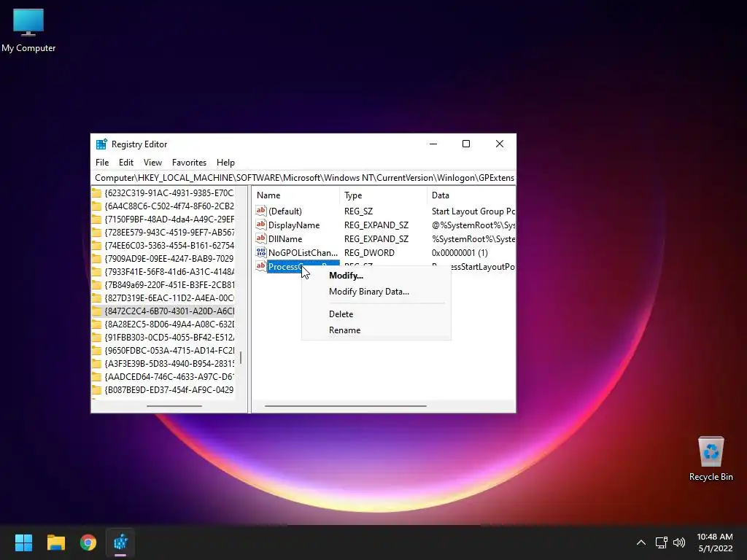Viewport: 747px width, 560px height.
Task: Click the Name column header
Action: tap(296, 195)
